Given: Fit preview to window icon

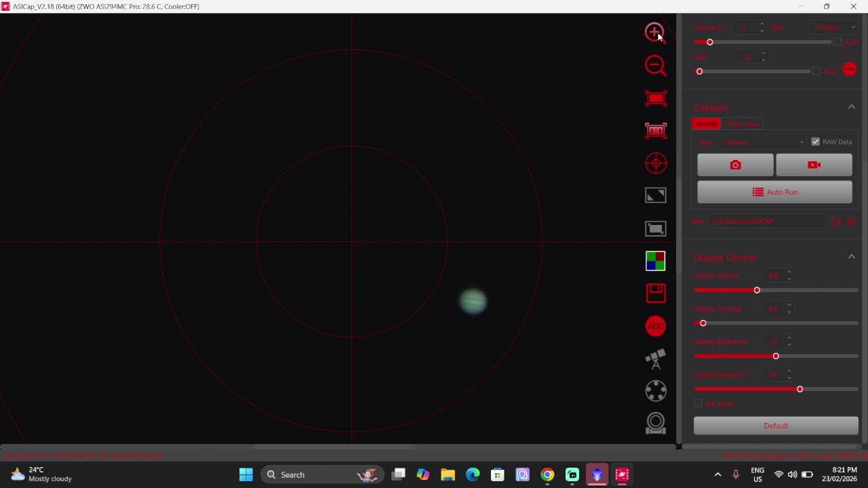Looking at the screenshot, I should [x=656, y=98].
